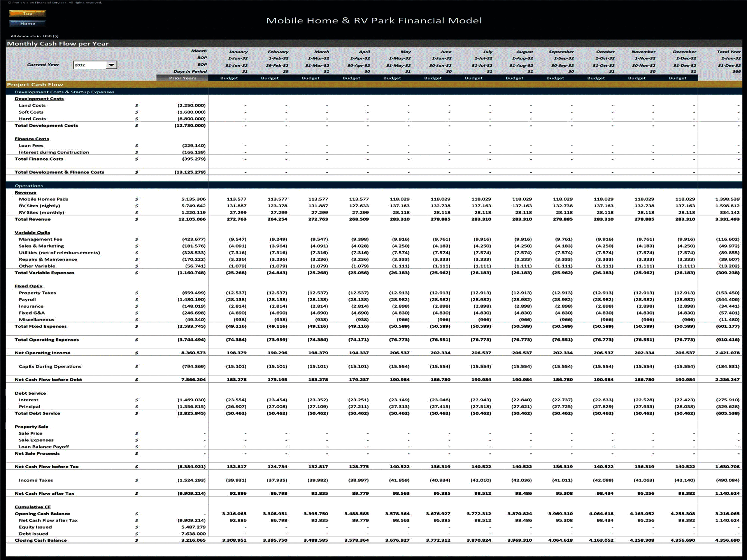Select the Land Costs value cell

pyautogui.click(x=191, y=105)
